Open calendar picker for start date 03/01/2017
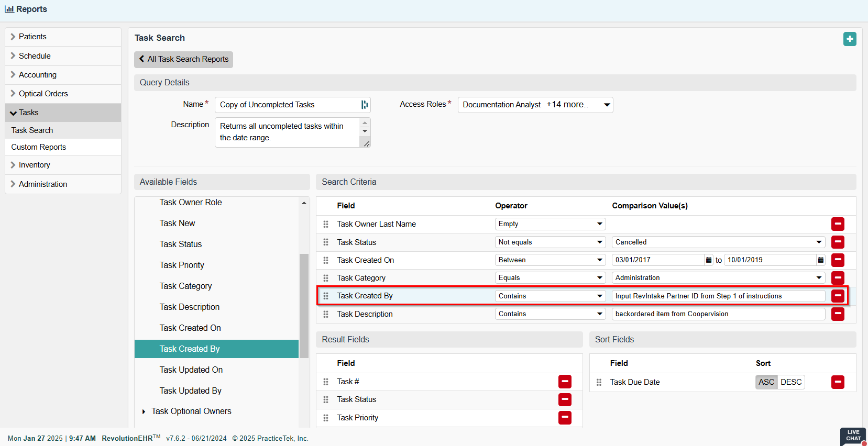 pyautogui.click(x=709, y=260)
